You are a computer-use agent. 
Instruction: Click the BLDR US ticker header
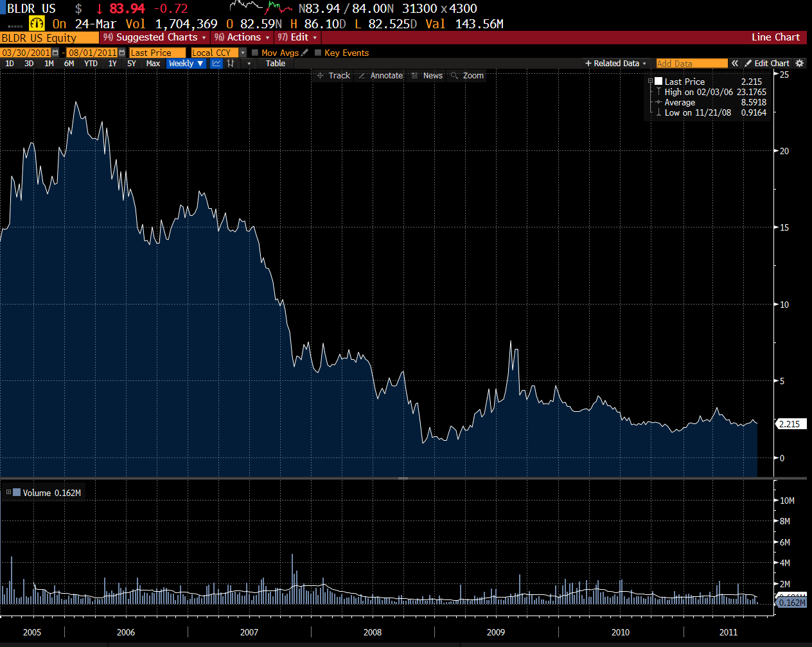[31, 8]
